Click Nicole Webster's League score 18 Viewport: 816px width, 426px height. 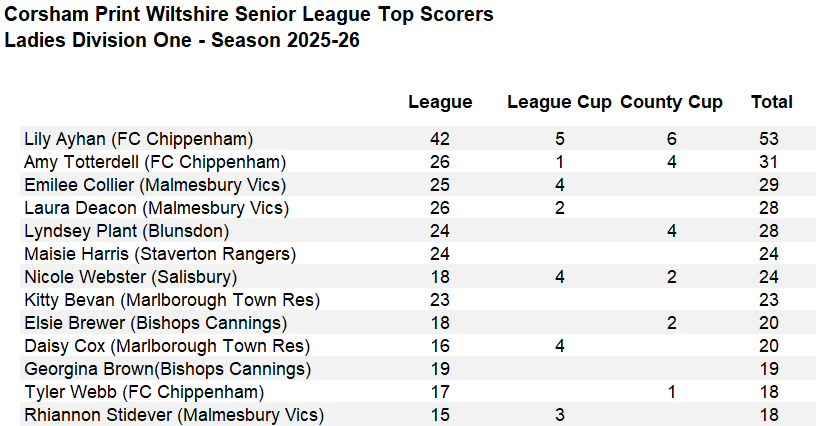click(440, 277)
